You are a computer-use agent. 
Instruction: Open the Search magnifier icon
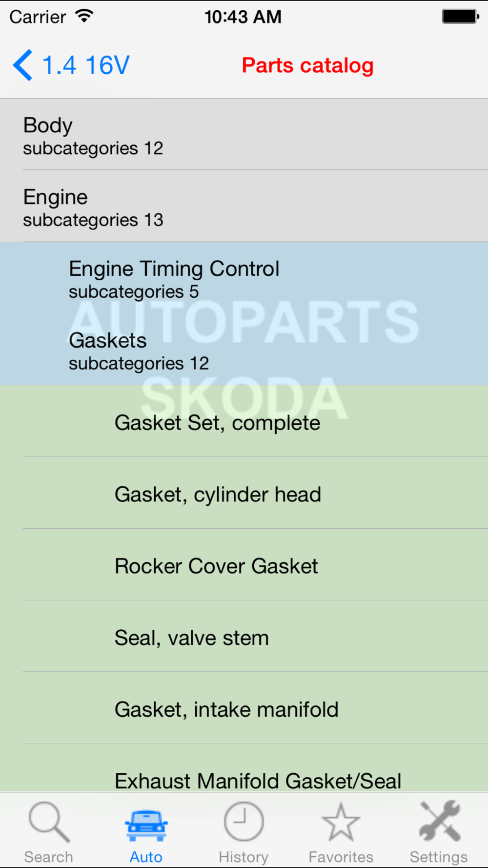pos(49,822)
